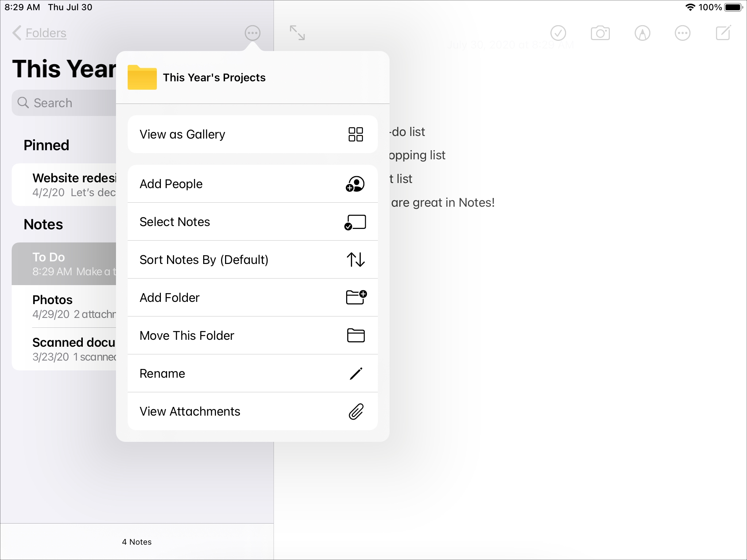The width and height of the screenshot is (747, 560).
Task: Open the note ellipsis options icon
Action: click(682, 33)
